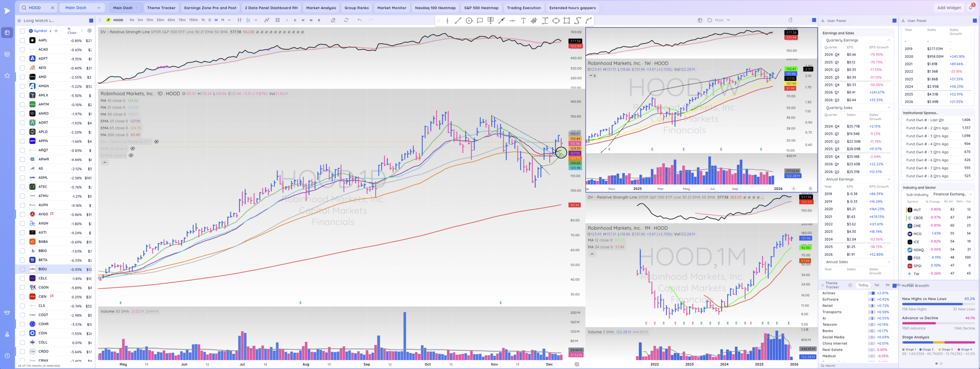Open the favorites star in the sidebar
This screenshot has width=980, height=369.
(7, 76)
